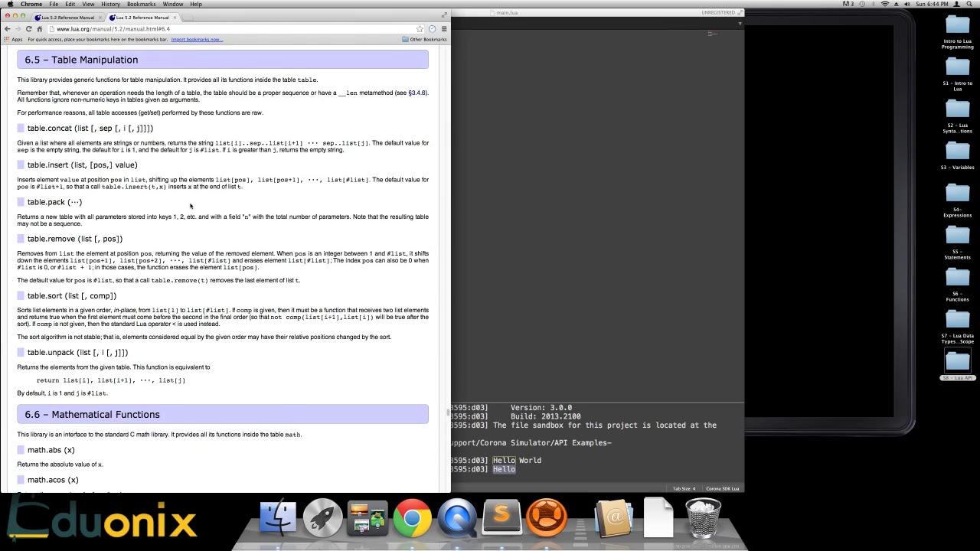Open the Chrome hamburger menu
The height and width of the screenshot is (551, 980).
pyautogui.click(x=444, y=29)
